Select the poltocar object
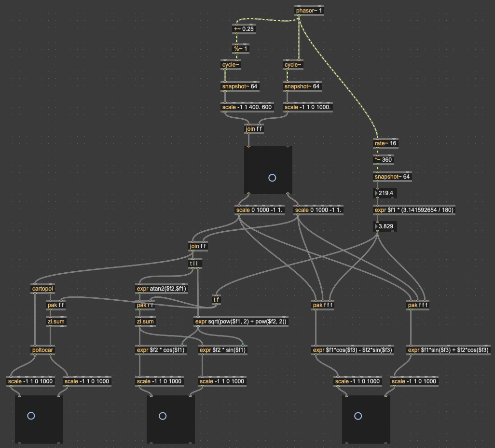The height and width of the screenshot is (448, 495). (x=42, y=350)
